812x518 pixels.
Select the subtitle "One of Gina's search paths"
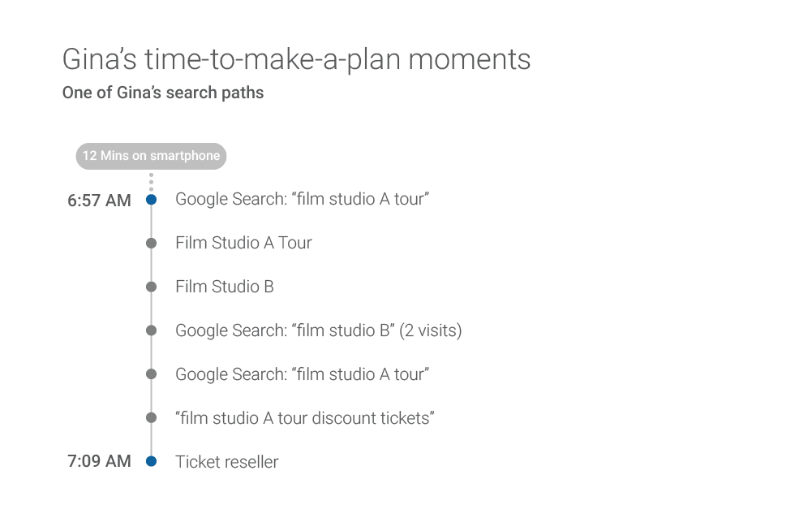click(x=163, y=93)
